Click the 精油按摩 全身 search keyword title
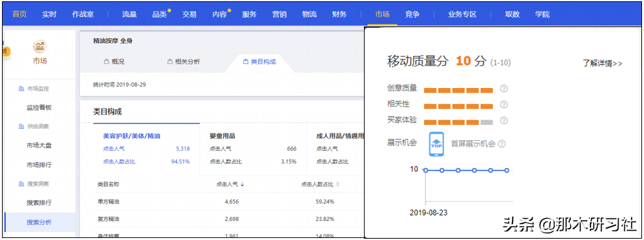Image resolution: width=644 pixels, height=240 pixels. [113, 41]
